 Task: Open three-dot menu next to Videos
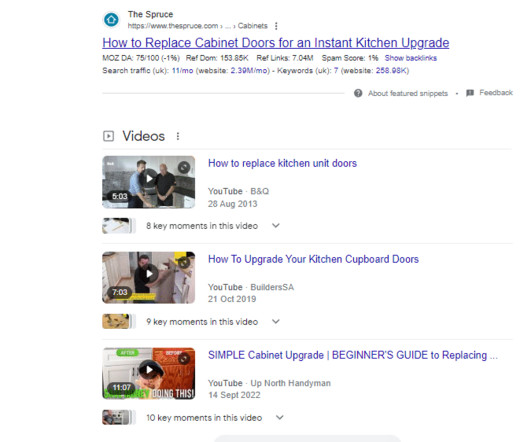click(x=178, y=136)
